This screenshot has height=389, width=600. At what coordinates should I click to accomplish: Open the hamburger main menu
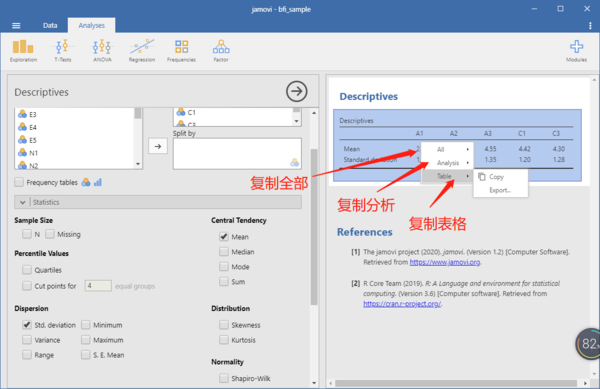16,26
